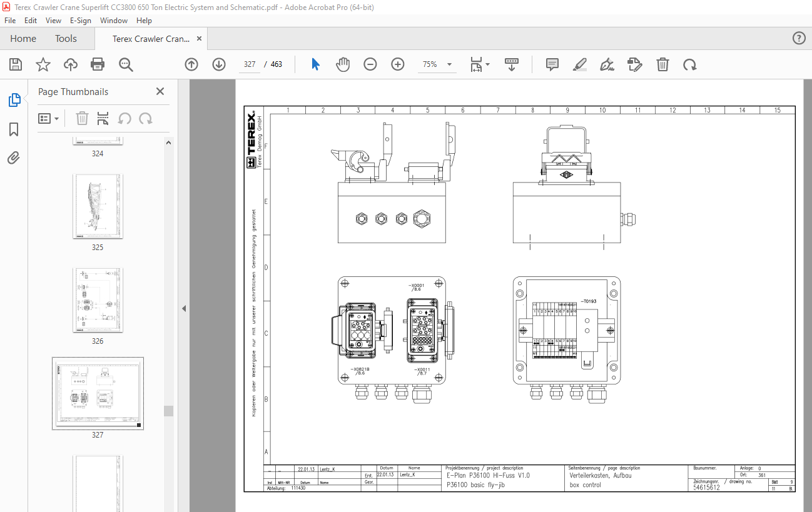The width and height of the screenshot is (812, 512).
Task: Click the insert page break icon in thumbnails
Action: pyautogui.click(x=103, y=118)
